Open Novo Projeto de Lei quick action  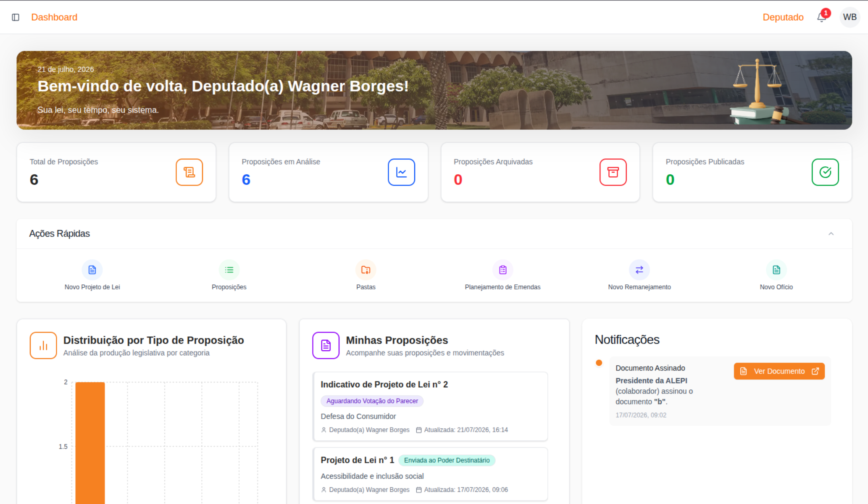[92, 276]
